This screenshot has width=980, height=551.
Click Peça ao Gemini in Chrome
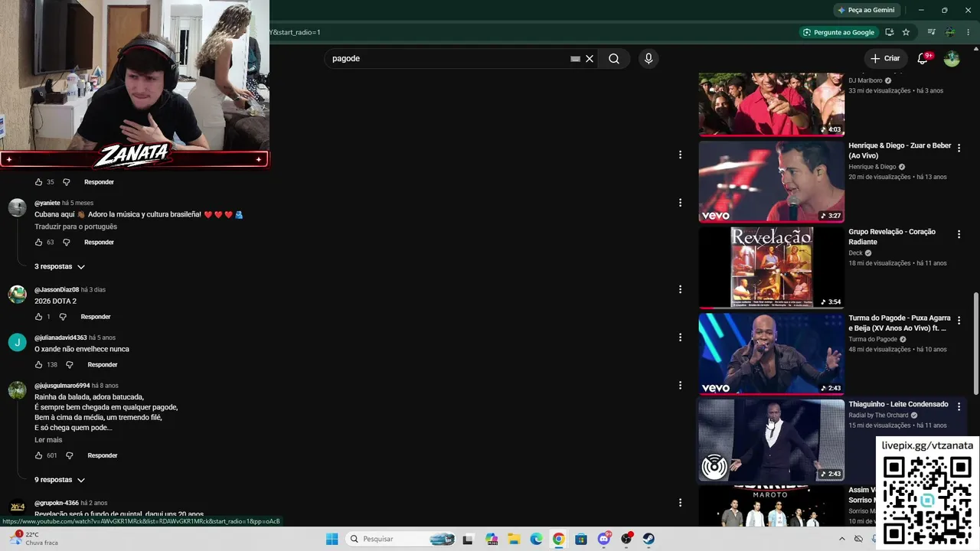click(867, 10)
